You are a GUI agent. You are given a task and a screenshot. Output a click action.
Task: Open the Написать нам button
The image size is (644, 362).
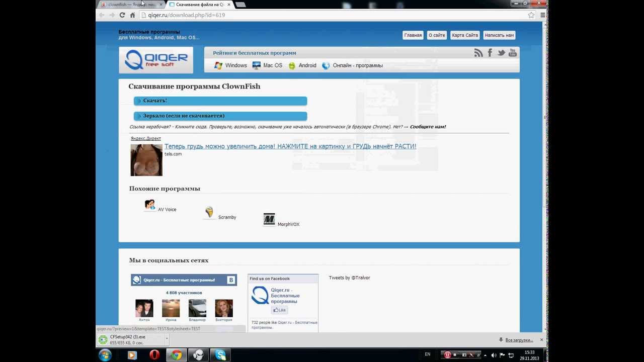click(499, 35)
